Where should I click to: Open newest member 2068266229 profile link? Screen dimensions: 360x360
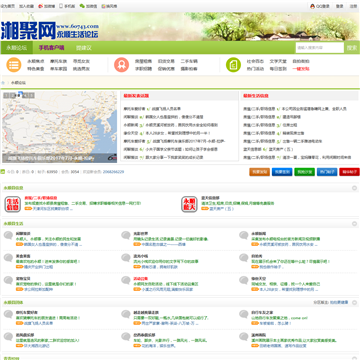point(113,172)
